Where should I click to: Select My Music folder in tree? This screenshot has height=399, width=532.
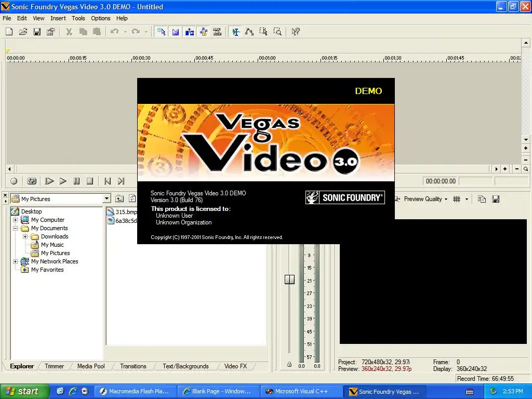pyautogui.click(x=52, y=245)
